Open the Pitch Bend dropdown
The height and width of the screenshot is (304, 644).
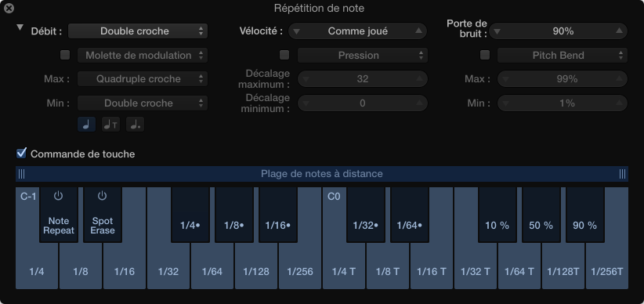[x=563, y=56]
